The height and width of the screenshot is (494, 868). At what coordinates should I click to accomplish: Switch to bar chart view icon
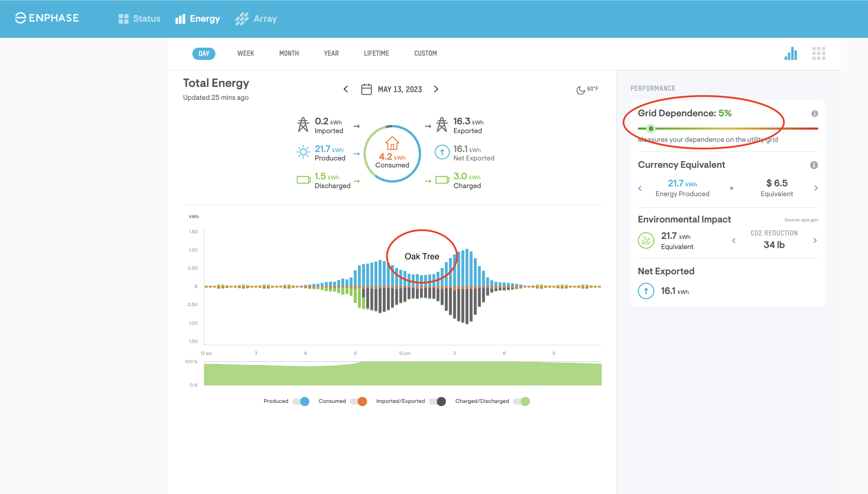coord(791,54)
